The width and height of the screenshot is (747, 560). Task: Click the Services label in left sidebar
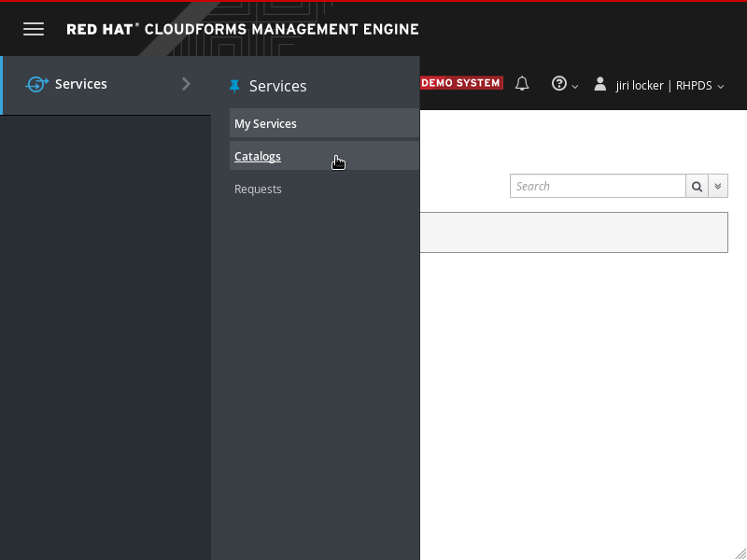81,84
